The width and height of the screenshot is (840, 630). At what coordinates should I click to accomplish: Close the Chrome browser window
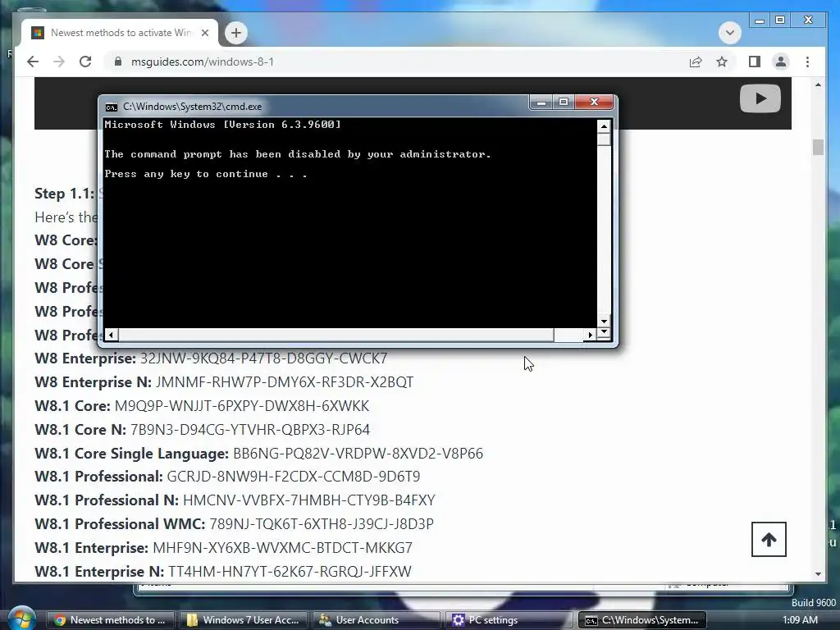click(x=808, y=21)
